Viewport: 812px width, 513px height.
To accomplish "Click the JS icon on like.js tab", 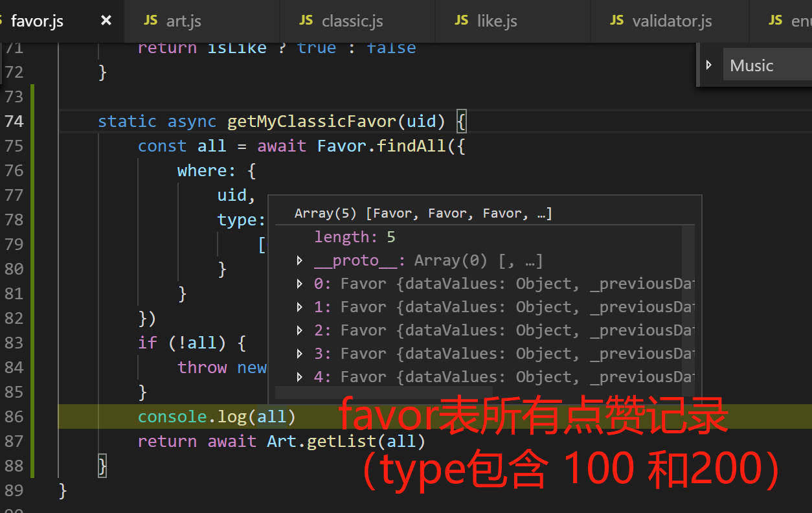I will tap(460, 20).
